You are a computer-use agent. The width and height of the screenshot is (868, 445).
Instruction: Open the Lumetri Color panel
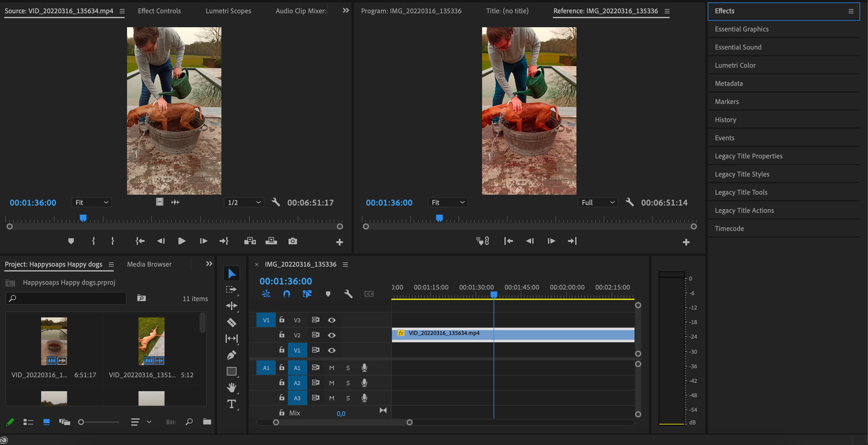pyautogui.click(x=735, y=65)
